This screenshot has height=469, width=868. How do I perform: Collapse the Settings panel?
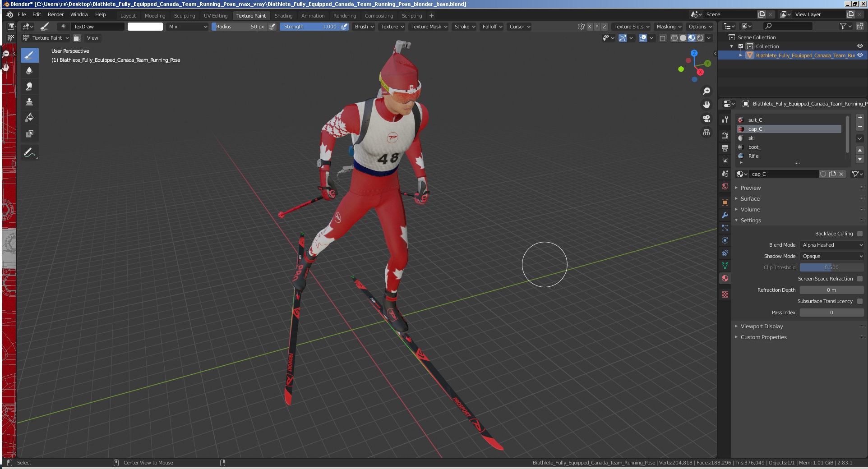pos(751,221)
